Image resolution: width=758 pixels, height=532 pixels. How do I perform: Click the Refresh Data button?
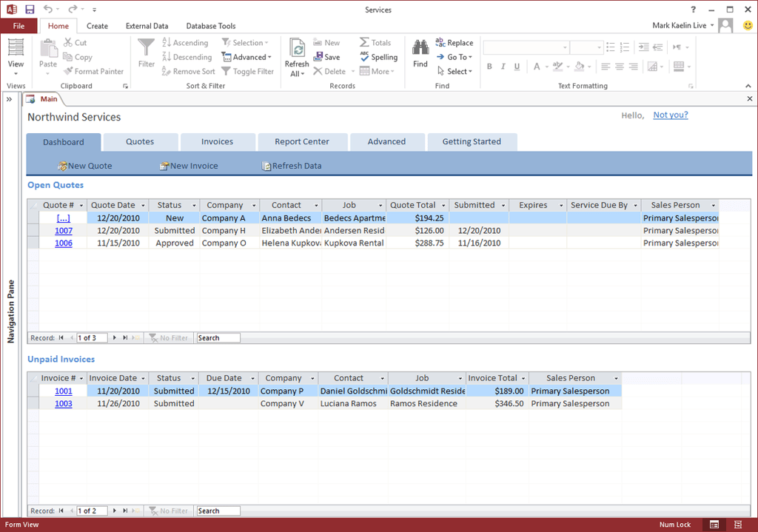(x=292, y=166)
